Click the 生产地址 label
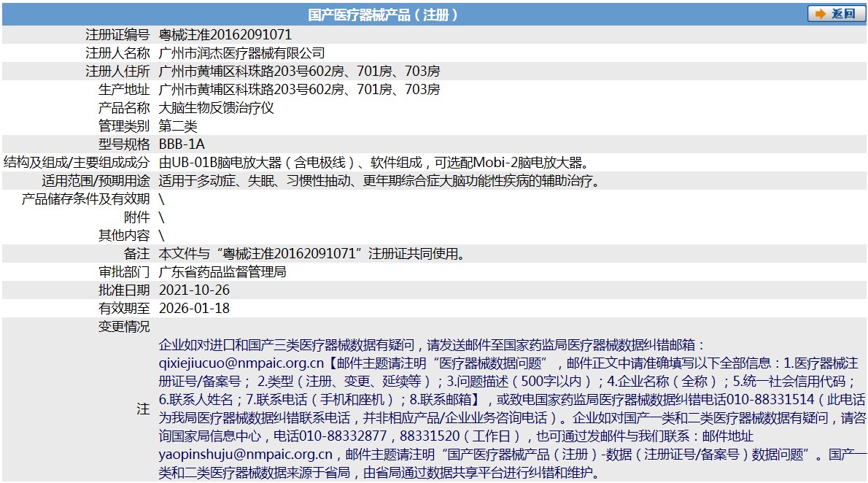This screenshot has width=868, height=483. pos(124,89)
